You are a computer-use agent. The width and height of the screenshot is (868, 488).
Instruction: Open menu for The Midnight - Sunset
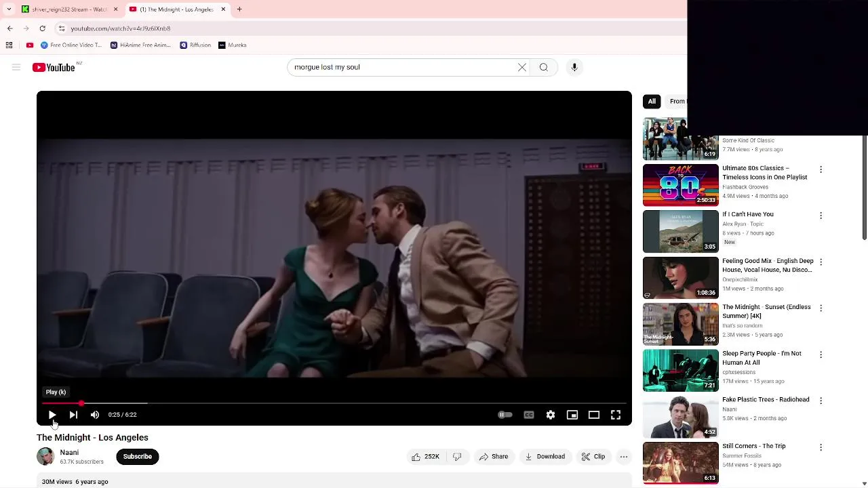pos(821,308)
